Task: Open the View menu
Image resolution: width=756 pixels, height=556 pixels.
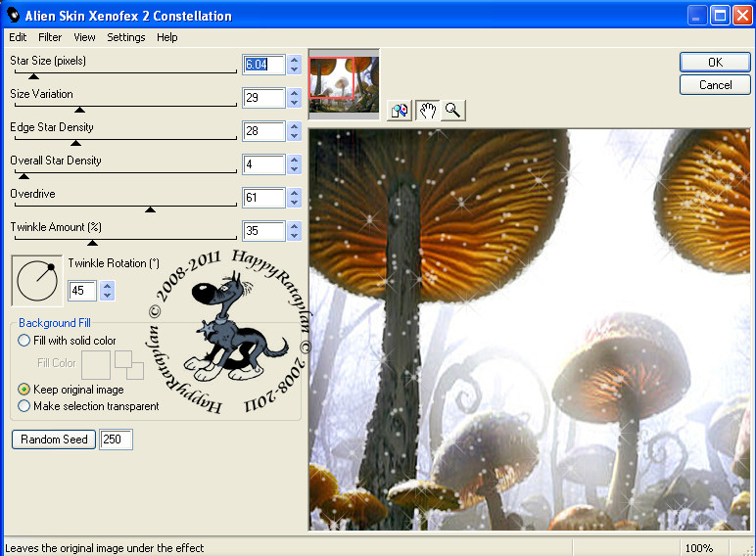Action: pos(84,37)
